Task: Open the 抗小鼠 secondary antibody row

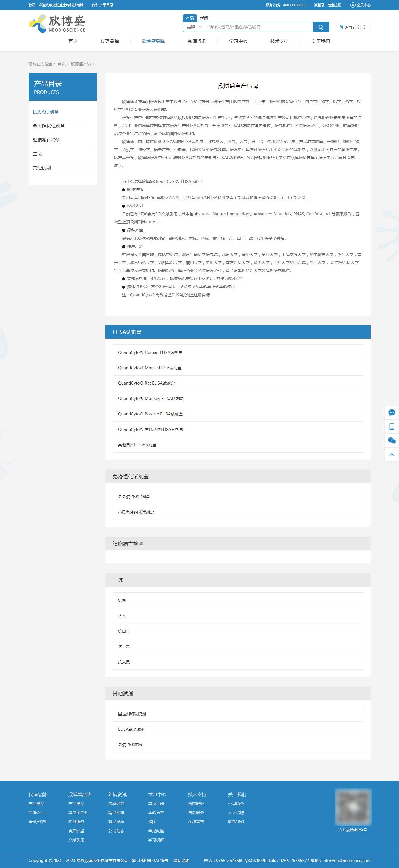Action: (x=238, y=647)
